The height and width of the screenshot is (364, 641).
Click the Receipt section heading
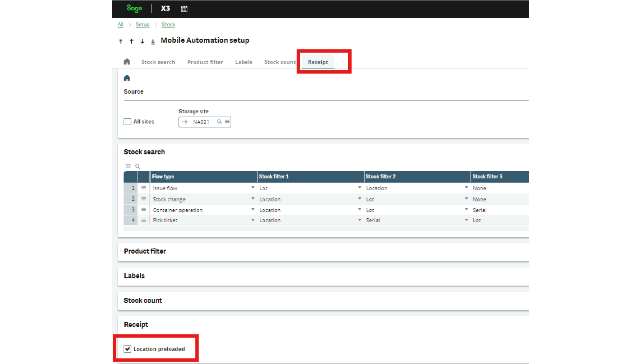coord(136,325)
